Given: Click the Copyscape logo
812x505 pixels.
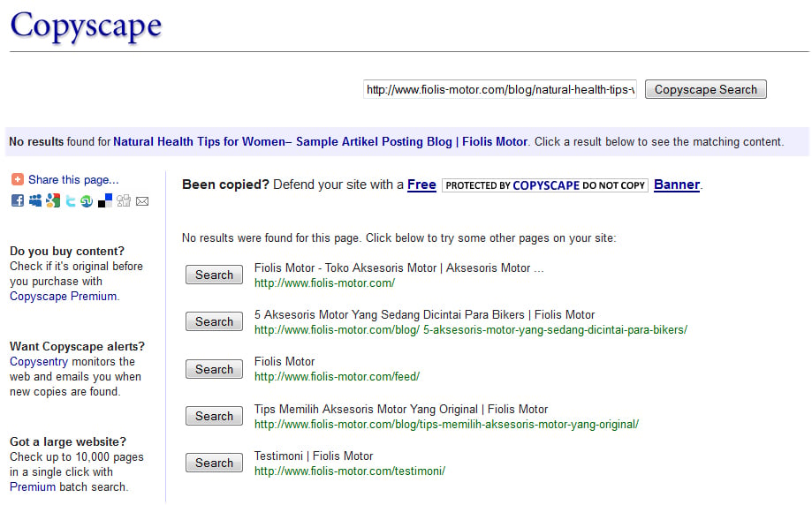Looking at the screenshot, I should [x=86, y=26].
